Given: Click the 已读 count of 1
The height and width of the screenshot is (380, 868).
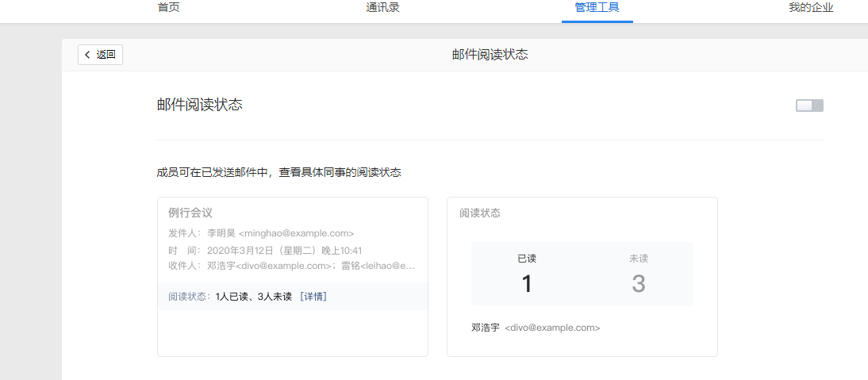Looking at the screenshot, I should [x=527, y=283].
